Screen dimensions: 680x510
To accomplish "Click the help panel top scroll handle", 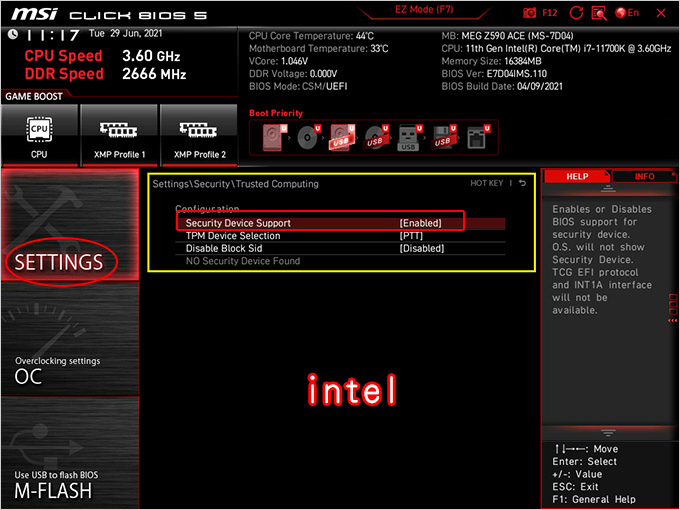I will point(608,189).
